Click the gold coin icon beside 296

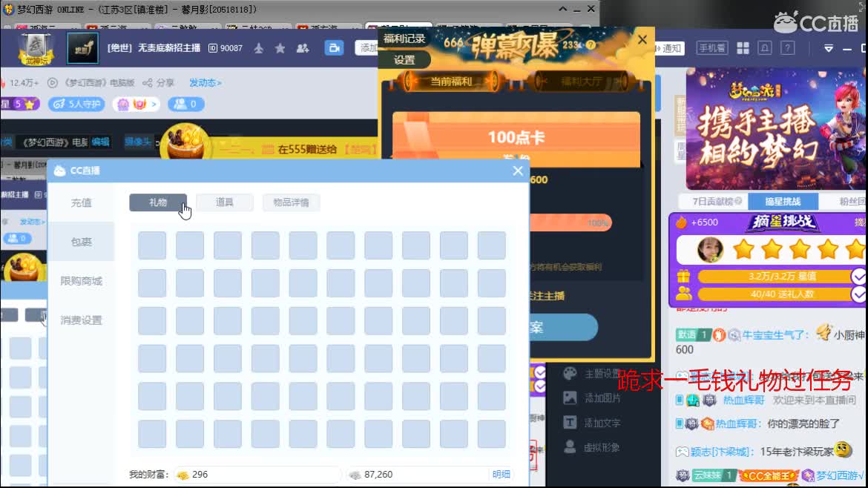point(182,475)
